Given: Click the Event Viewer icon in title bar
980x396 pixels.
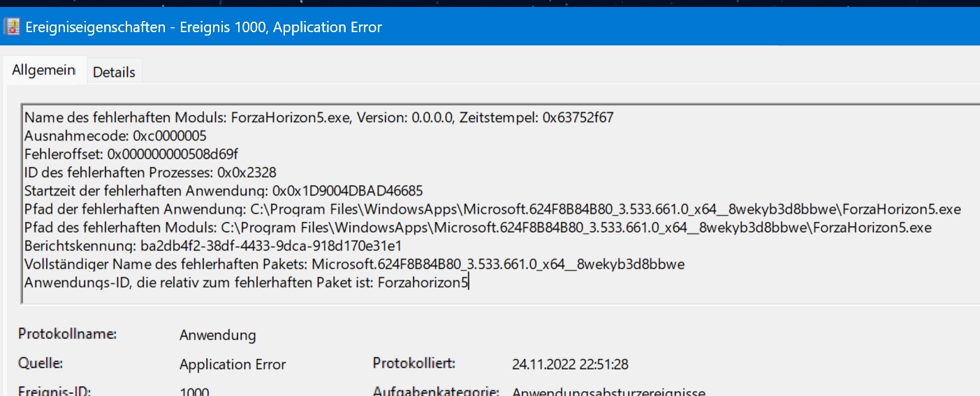Looking at the screenshot, I should [x=12, y=27].
